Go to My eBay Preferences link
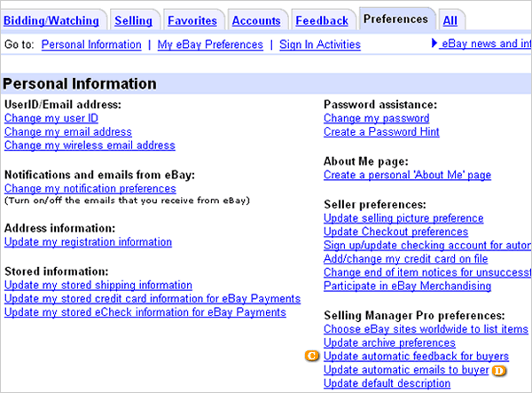 click(x=210, y=44)
